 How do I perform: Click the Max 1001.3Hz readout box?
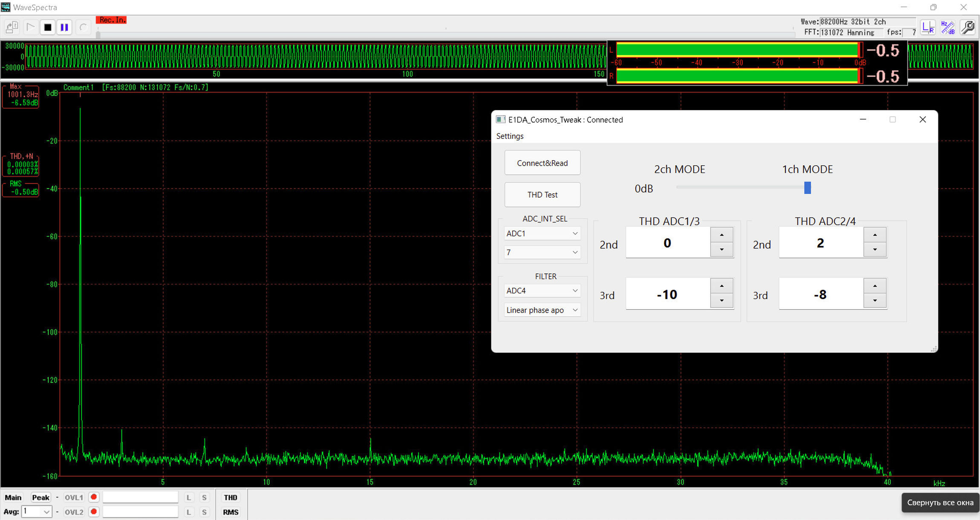pyautogui.click(x=21, y=97)
